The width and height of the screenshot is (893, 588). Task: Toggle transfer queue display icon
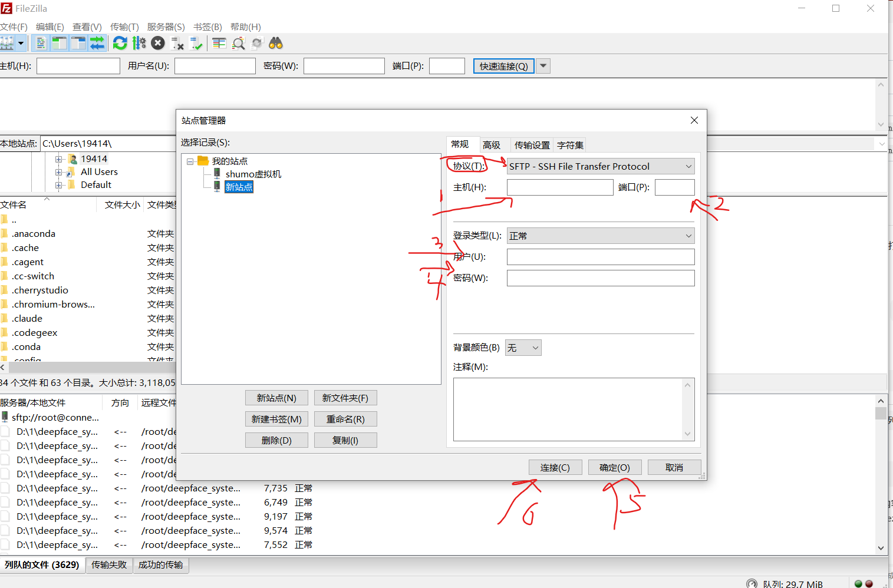[97, 43]
